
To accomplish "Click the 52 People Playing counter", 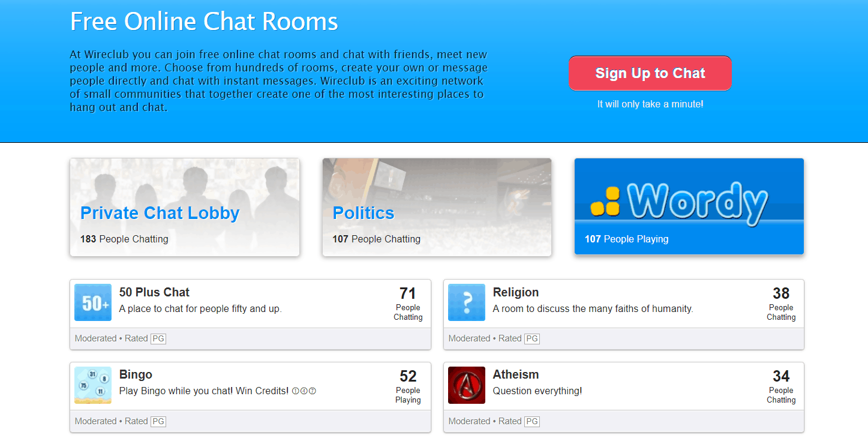I will pos(408,386).
